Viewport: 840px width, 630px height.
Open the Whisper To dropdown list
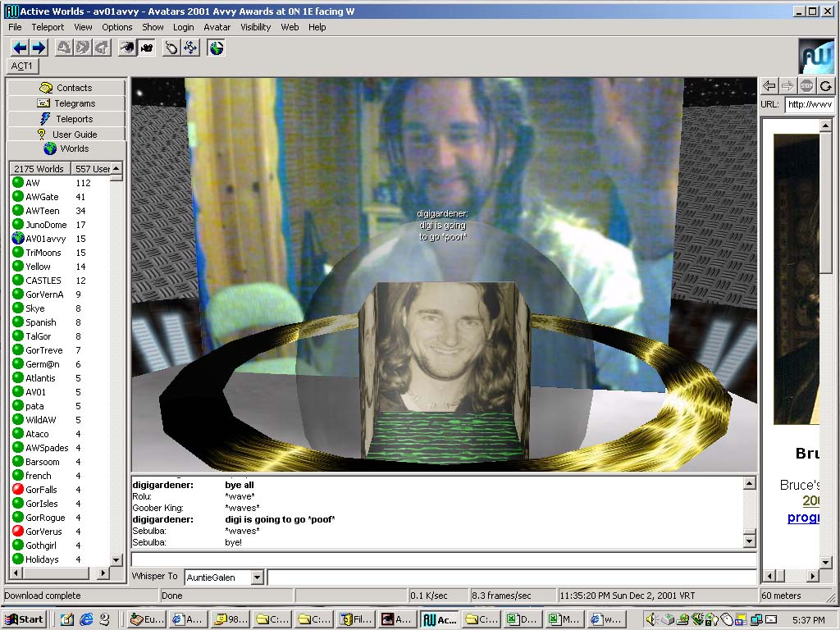pyautogui.click(x=257, y=577)
